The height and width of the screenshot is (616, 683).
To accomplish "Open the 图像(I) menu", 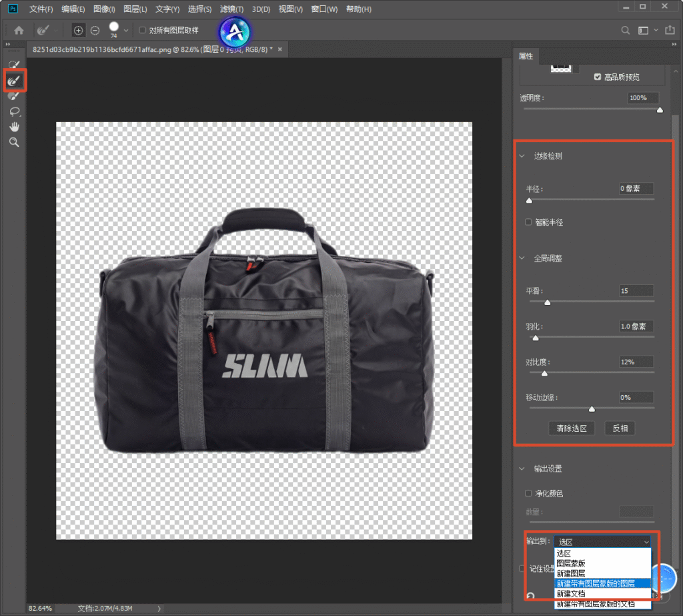I will pos(104,9).
